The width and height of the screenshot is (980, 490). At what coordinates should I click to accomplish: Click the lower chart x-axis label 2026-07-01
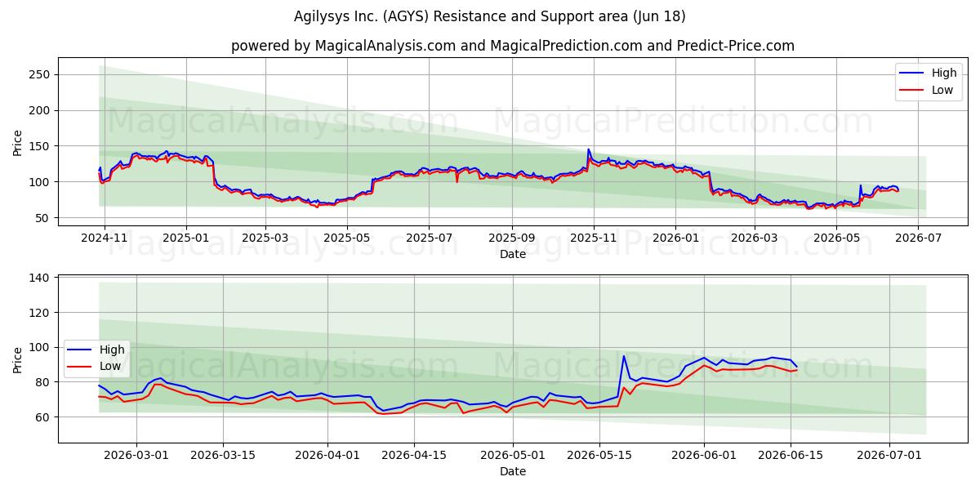pos(889,456)
